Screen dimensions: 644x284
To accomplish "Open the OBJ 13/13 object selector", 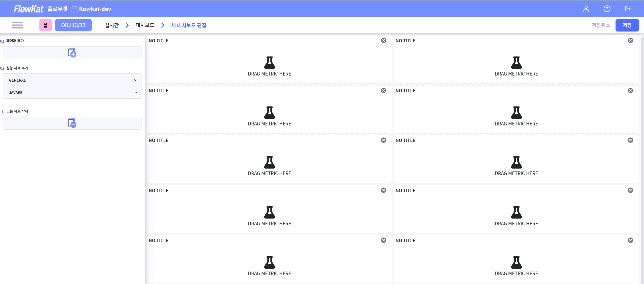I will coord(73,25).
